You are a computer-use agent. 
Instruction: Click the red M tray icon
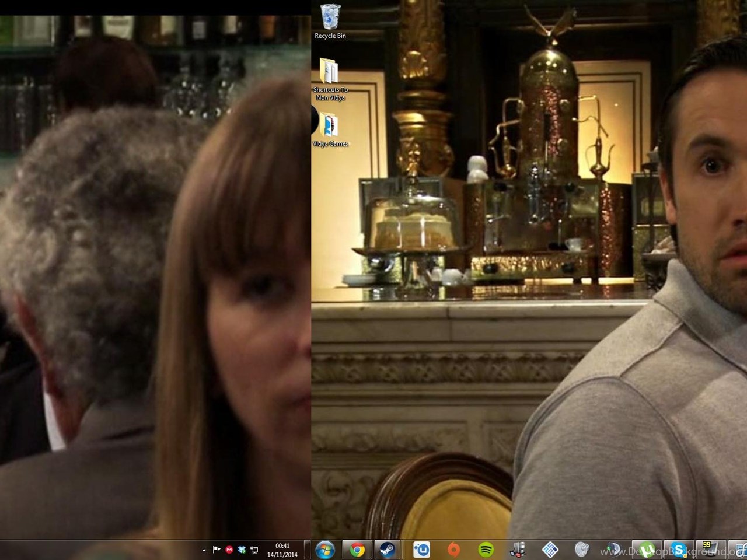point(229,549)
